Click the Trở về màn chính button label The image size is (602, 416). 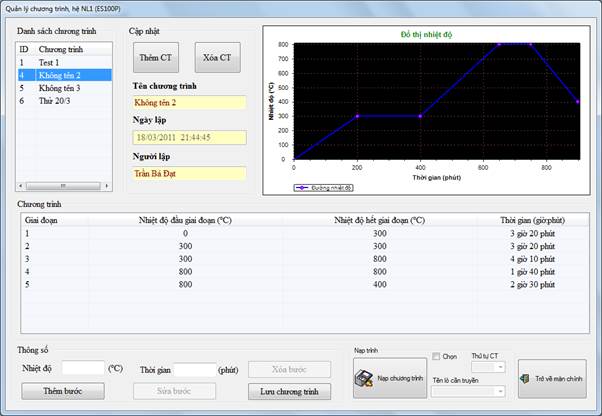(559, 378)
